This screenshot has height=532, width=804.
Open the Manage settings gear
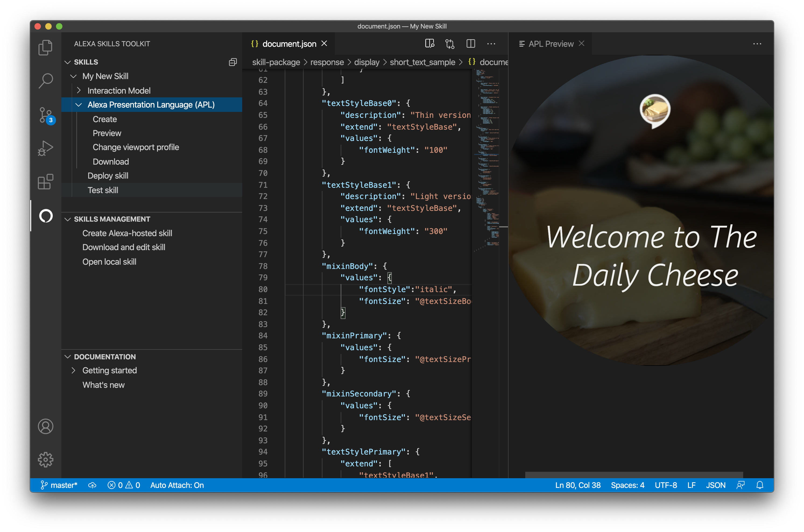tap(45, 460)
